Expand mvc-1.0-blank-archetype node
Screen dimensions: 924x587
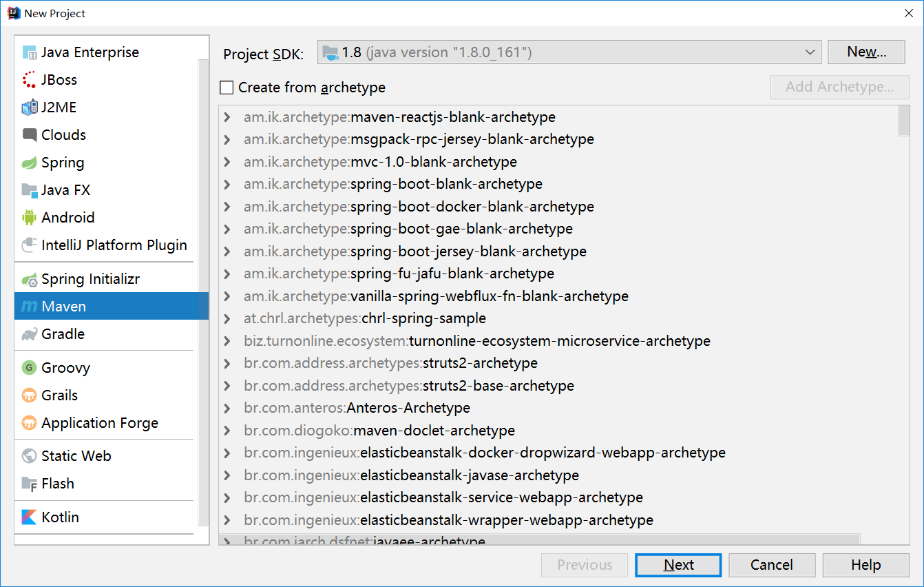(227, 162)
